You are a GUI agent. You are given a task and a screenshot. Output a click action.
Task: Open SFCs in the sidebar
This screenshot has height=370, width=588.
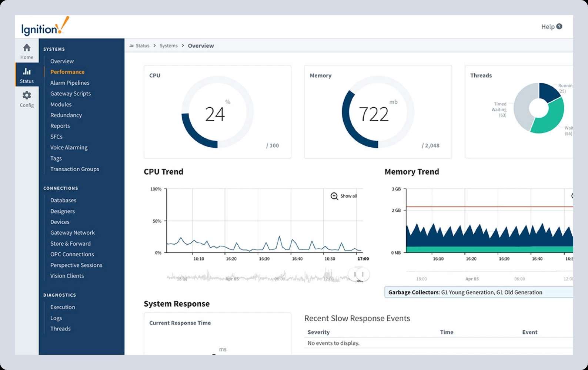(56, 137)
